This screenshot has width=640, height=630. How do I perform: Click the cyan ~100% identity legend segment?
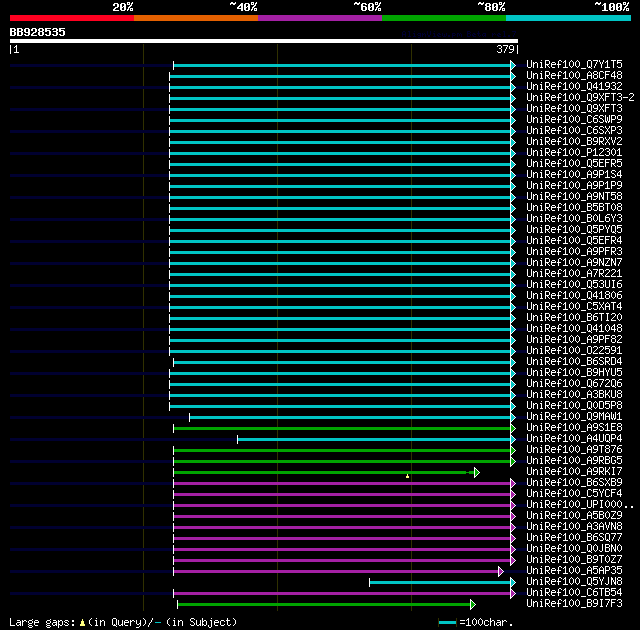pyautogui.click(x=569, y=18)
